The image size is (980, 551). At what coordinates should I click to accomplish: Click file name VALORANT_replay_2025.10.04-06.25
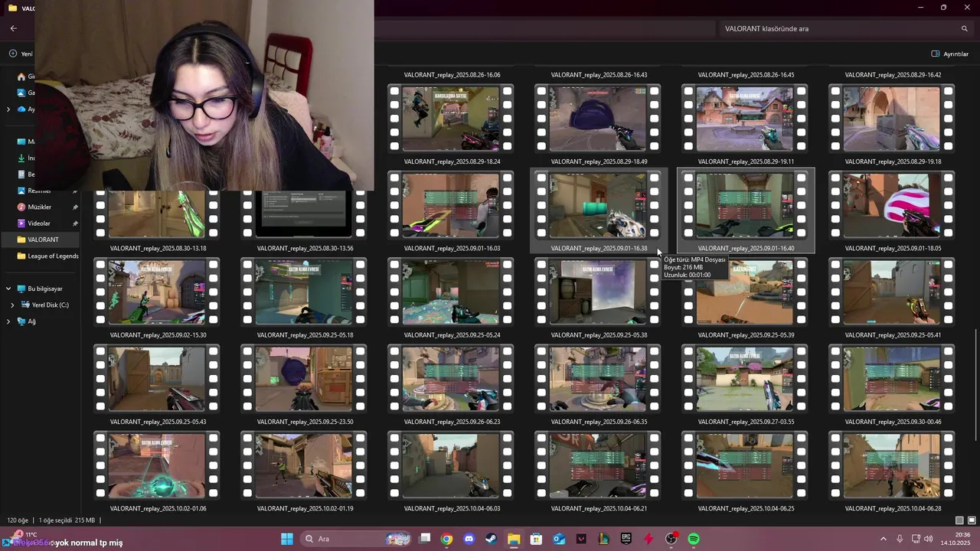point(746,508)
